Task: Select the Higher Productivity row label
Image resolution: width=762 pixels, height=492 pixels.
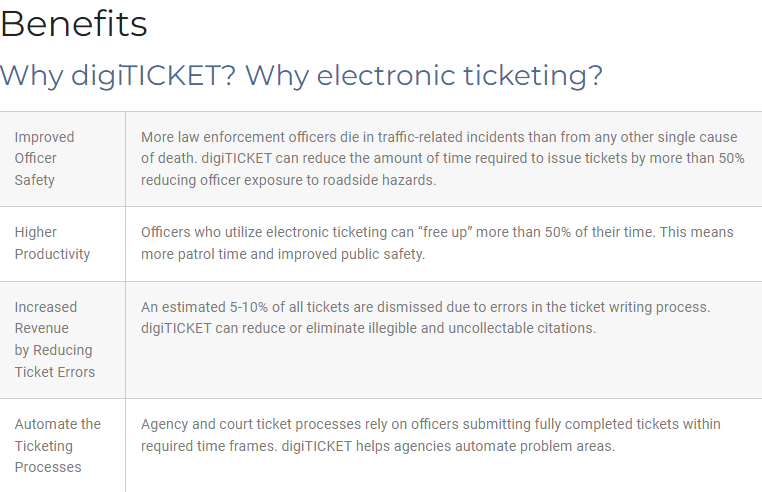Action: 52,243
